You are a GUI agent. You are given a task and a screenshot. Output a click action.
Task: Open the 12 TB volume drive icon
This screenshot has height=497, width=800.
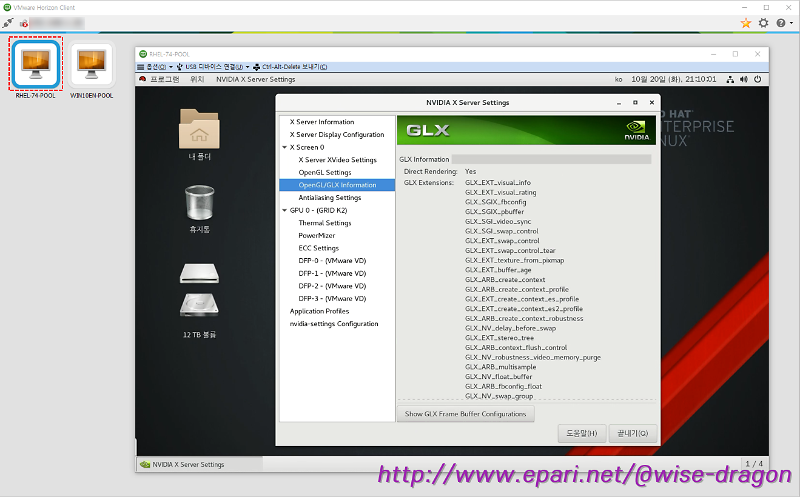(x=199, y=305)
